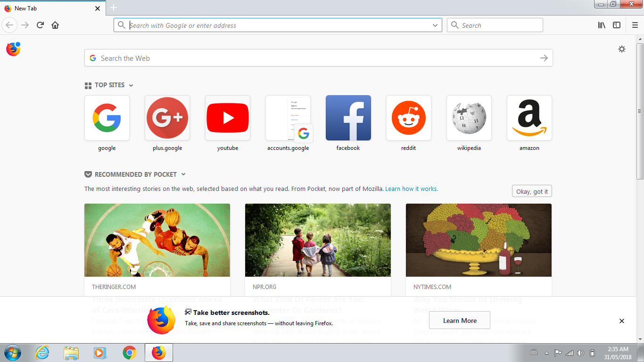The height and width of the screenshot is (362, 644).
Task: Open the facebook top site tile
Action: click(348, 118)
